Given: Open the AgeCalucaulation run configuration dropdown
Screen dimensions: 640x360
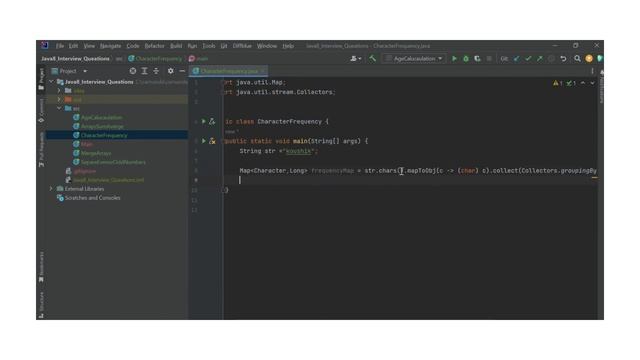Looking at the screenshot, I should click(414, 59).
